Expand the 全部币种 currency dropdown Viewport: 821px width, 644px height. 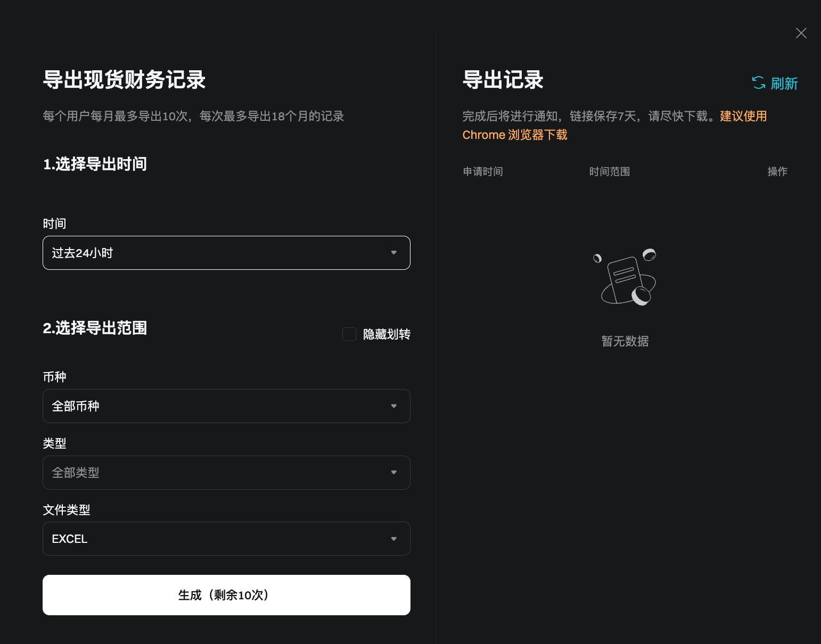(226, 406)
